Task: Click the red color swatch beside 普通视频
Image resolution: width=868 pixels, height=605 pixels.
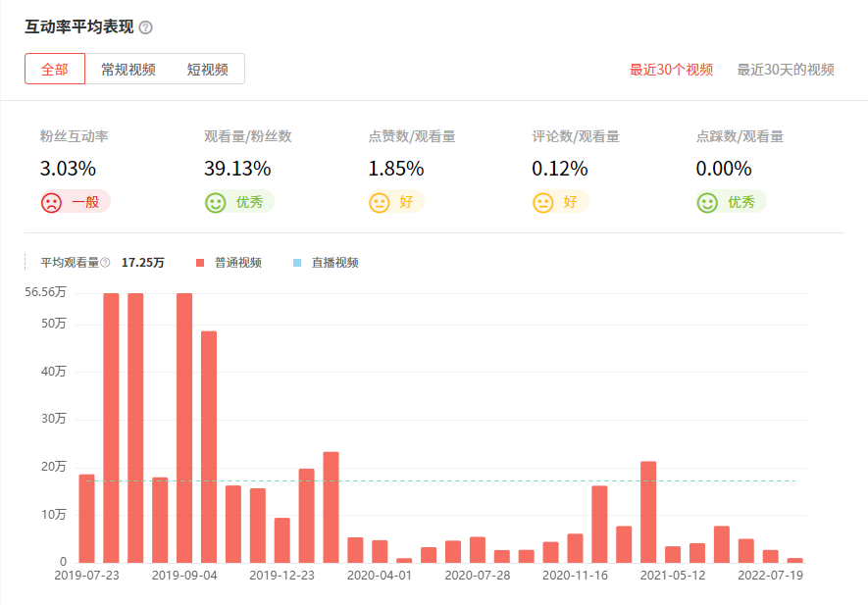Action: point(200,262)
